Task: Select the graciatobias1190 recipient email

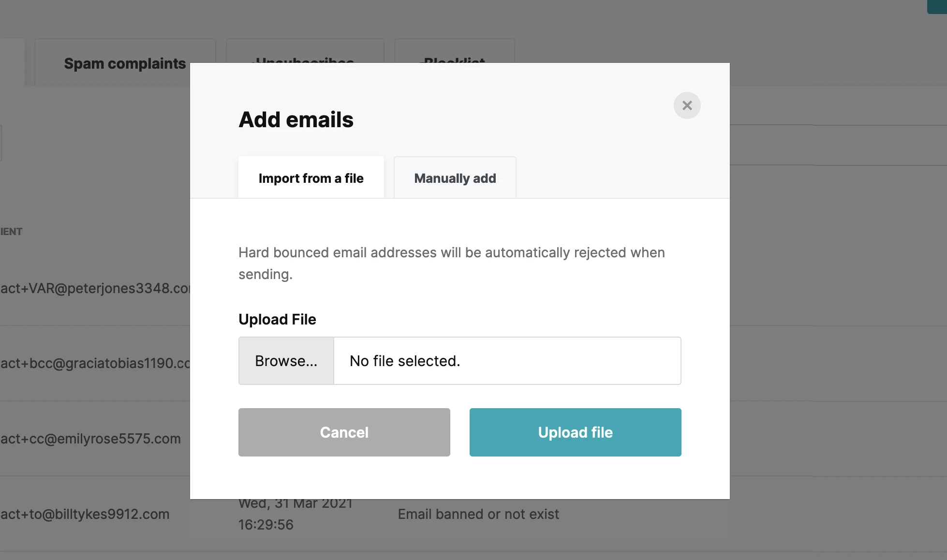Action: 95,363
